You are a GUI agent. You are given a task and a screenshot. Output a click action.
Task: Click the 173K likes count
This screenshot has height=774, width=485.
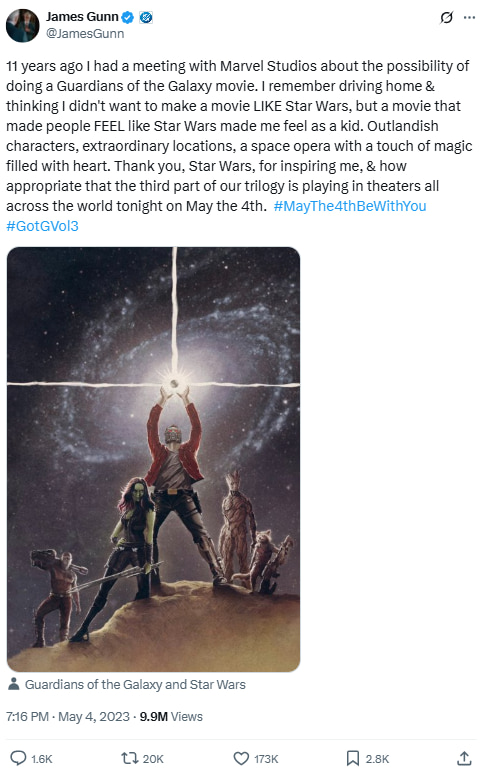click(x=266, y=759)
